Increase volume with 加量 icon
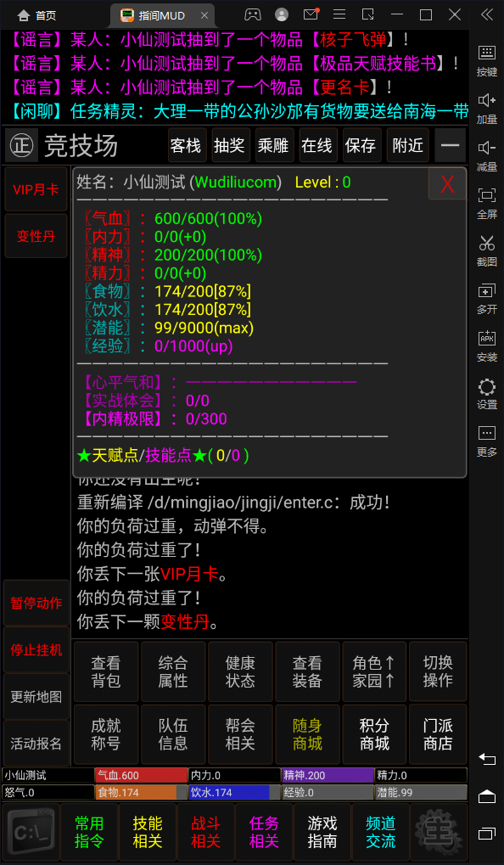 [487, 109]
